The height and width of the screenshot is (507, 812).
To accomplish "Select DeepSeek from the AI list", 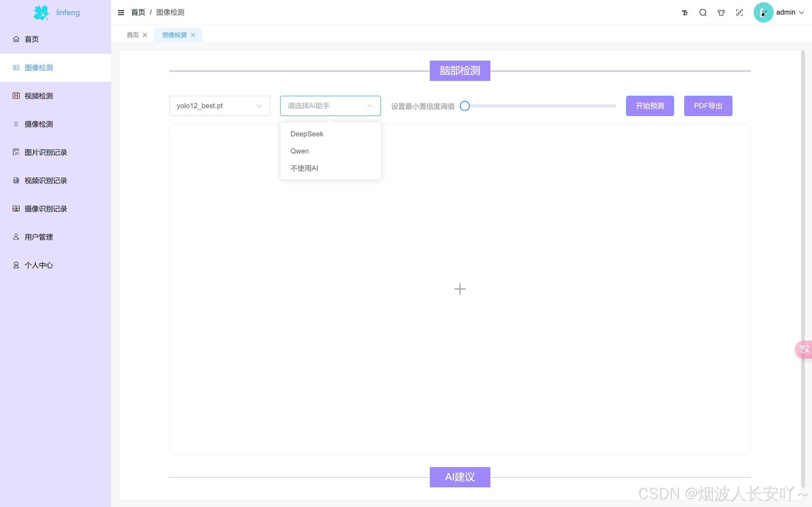I will pos(306,134).
